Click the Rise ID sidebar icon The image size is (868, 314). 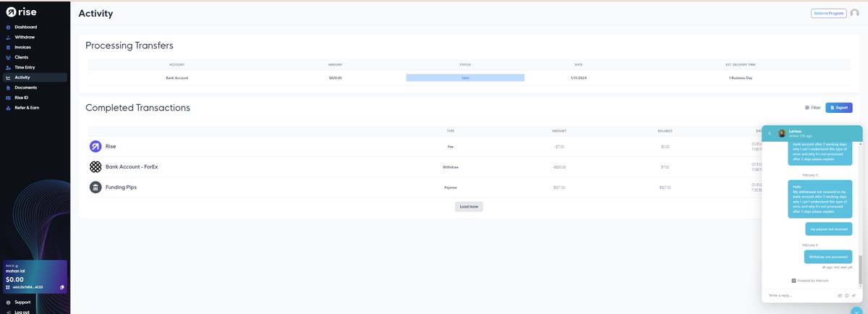(x=8, y=98)
